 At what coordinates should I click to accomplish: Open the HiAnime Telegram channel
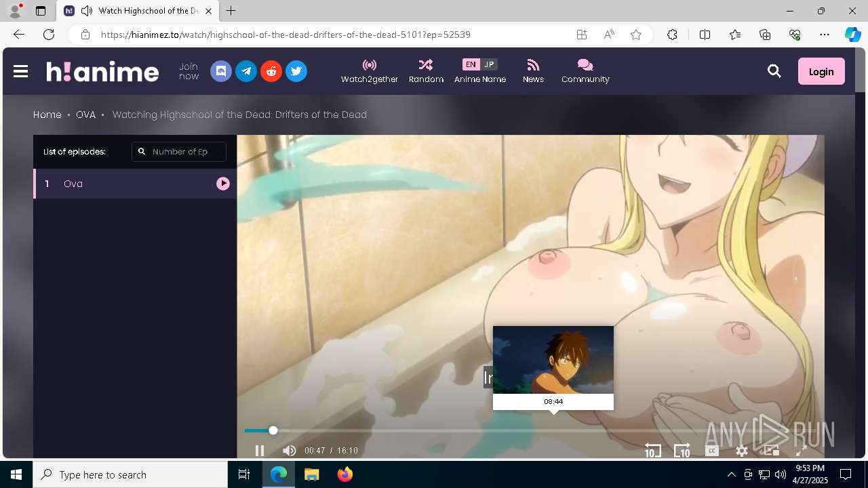[246, 71]
